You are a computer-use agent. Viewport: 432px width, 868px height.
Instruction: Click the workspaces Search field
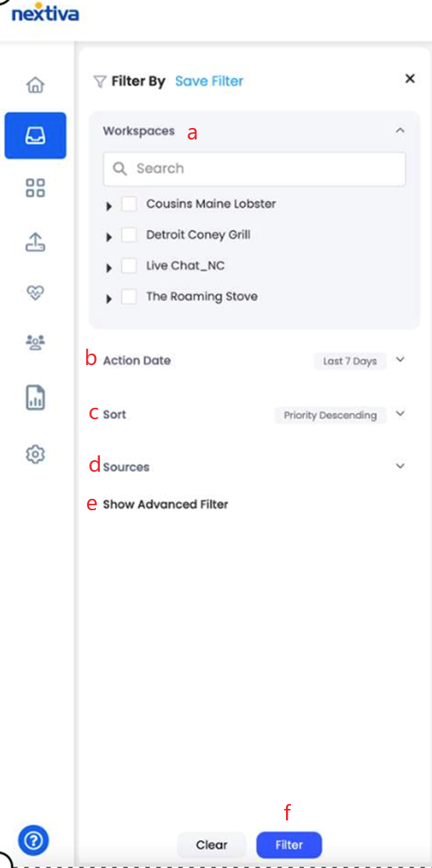(x=254, y=169)
